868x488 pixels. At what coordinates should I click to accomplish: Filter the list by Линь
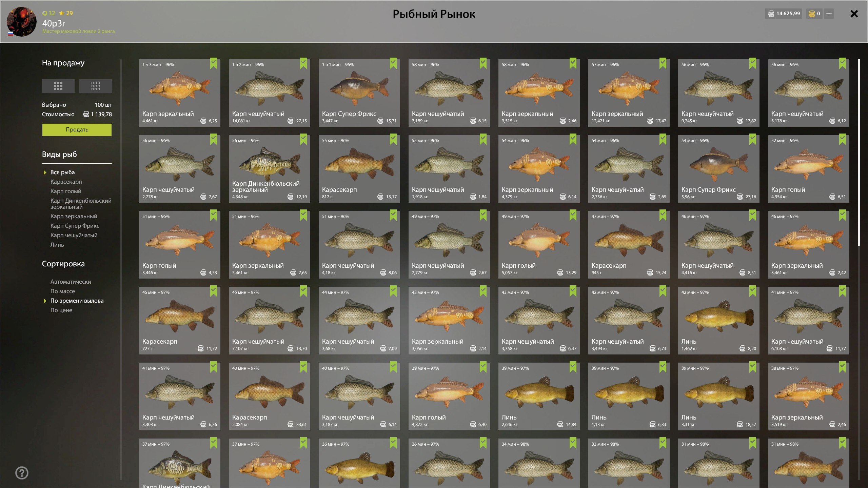[57, 245]
